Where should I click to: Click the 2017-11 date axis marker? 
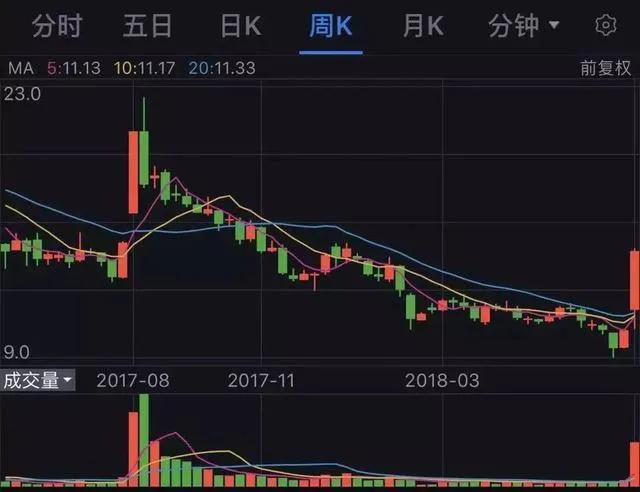[261, 381]
